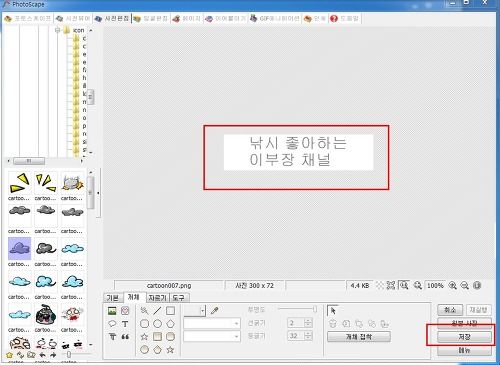Select the filled pentagon shape tool

pos(157,350)
